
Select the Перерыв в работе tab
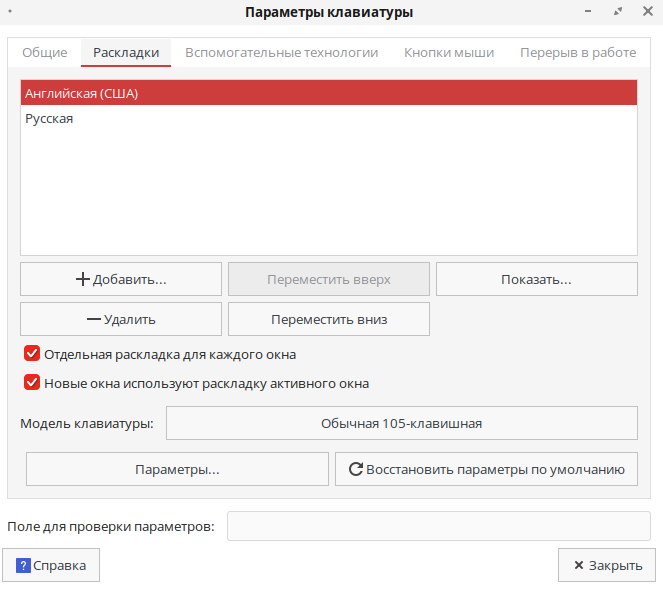tap(577, 52)
